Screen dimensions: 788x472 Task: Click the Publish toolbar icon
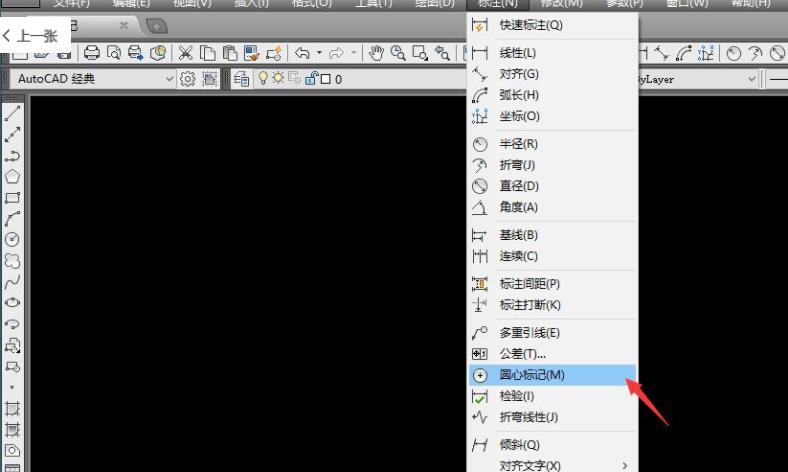[x=136, y=53]
